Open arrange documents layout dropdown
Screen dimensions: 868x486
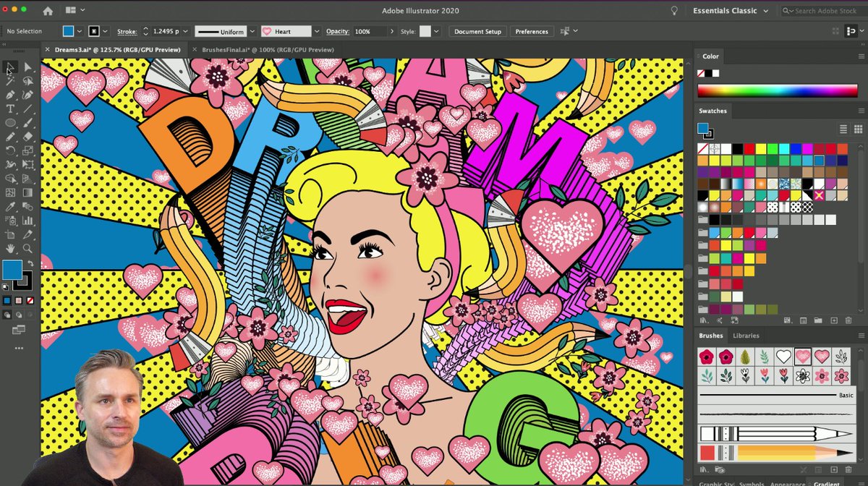(75, 11)
